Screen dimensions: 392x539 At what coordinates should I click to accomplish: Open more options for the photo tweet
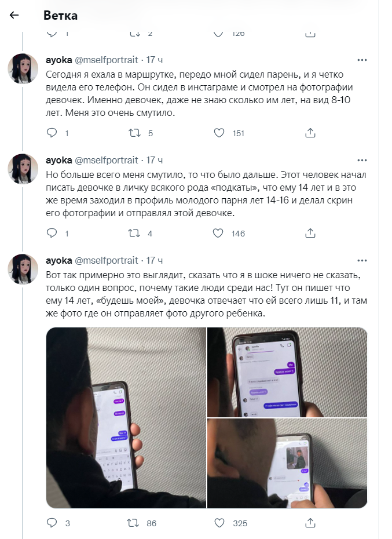(362, 261)
